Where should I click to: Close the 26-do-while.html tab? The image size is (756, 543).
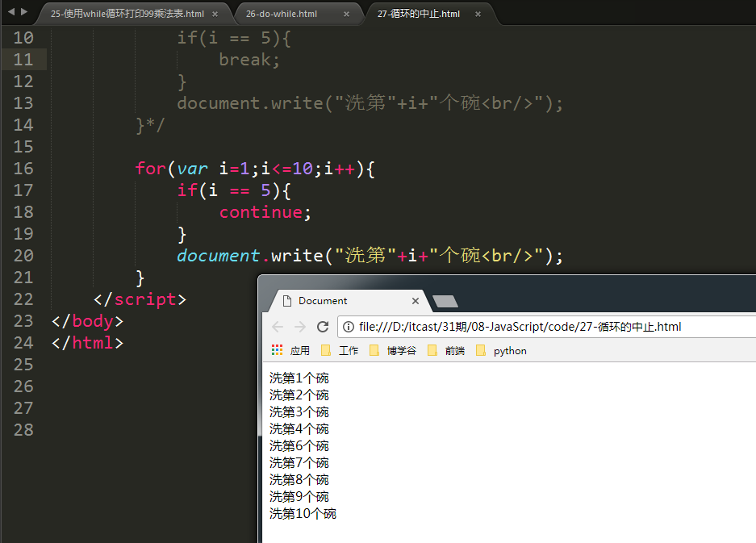click(x=346, y=14)
